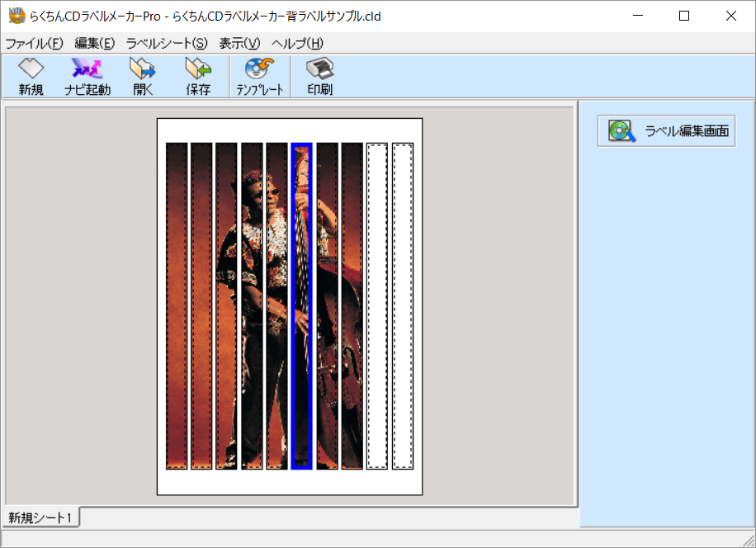Select the third spine label strip

coord(226,305)
